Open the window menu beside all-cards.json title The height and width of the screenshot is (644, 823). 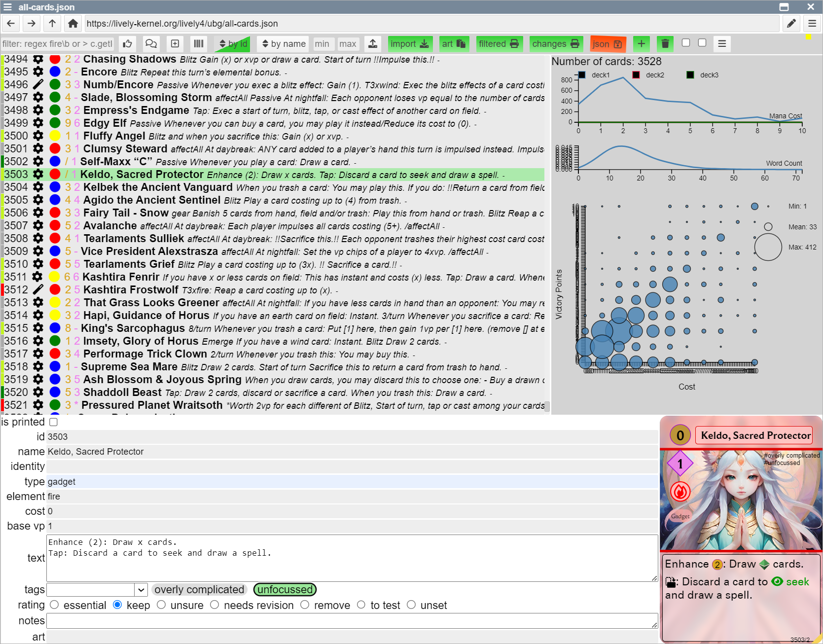[x=7, y=7]
